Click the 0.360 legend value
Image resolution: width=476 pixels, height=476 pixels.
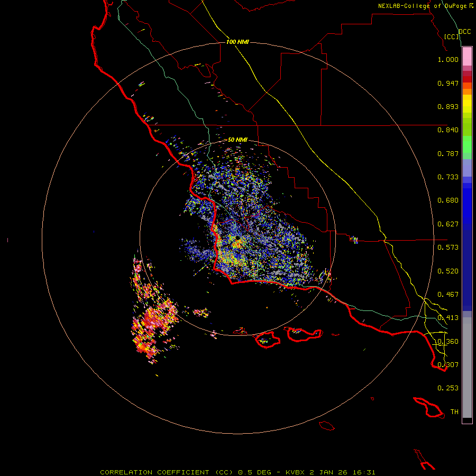[x=448, y=342]
